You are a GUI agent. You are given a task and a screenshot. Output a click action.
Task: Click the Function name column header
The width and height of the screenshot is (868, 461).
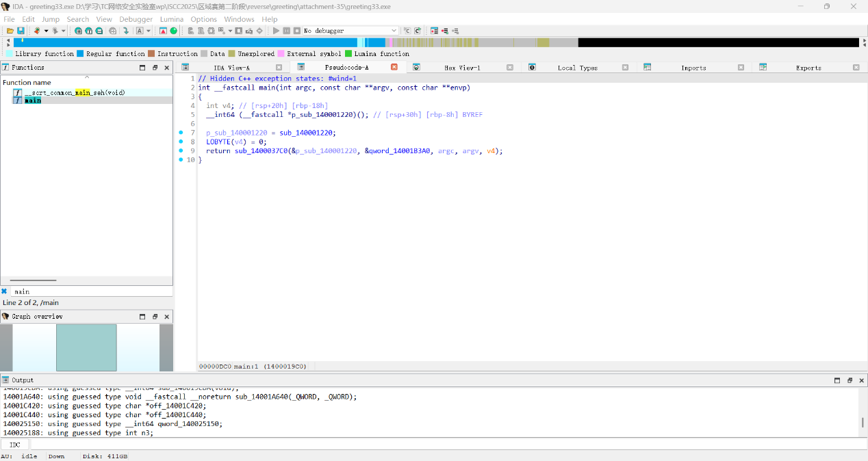86,83
